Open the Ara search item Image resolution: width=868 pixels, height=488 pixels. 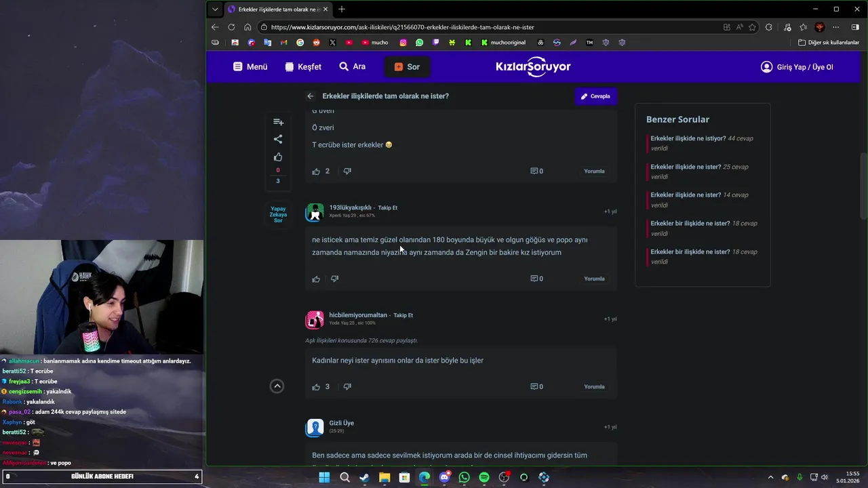click(353, 66)
